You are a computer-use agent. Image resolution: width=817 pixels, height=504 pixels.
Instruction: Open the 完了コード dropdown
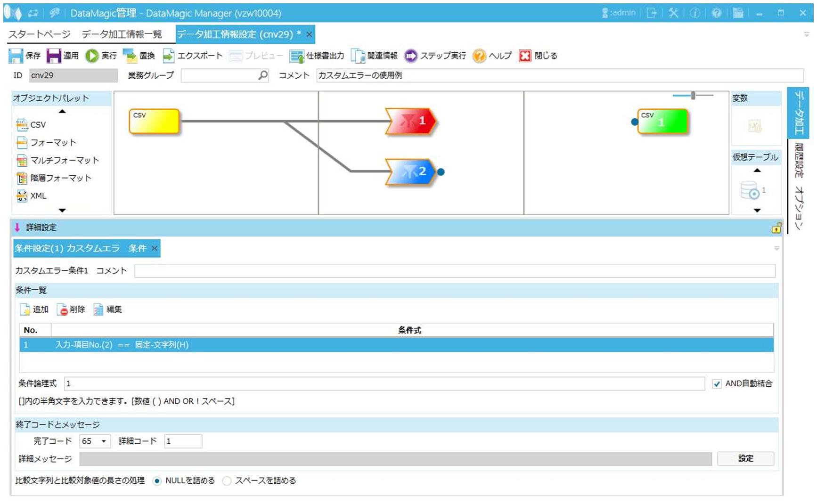(104, 441)
